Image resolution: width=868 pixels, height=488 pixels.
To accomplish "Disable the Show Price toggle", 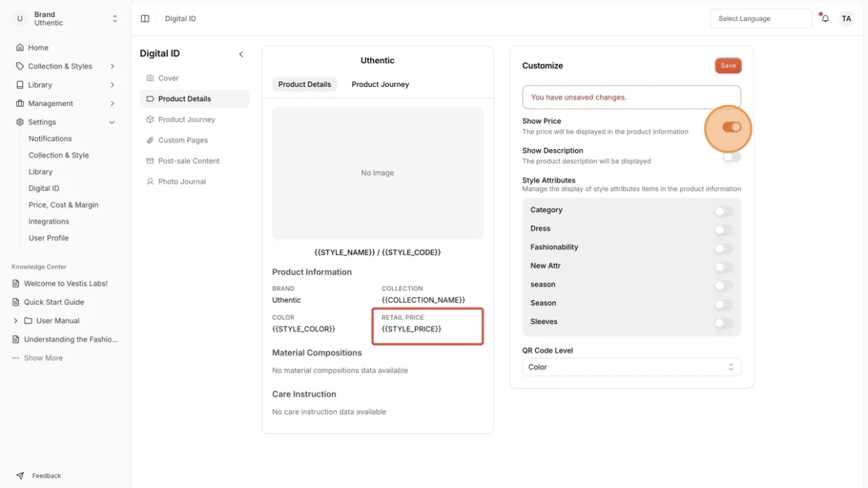I will 731,127.
